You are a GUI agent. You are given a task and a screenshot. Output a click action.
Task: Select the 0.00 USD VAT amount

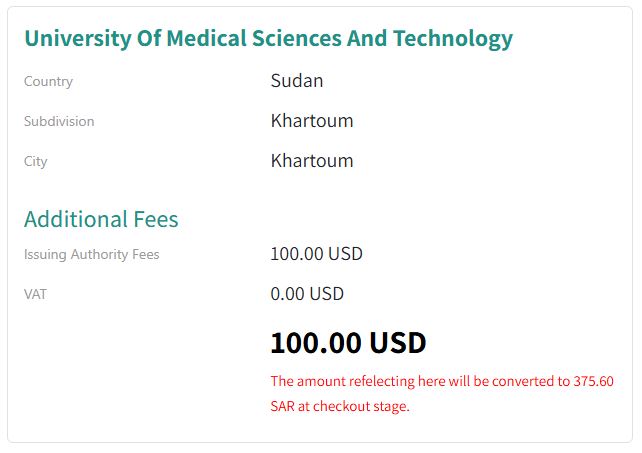307,294
